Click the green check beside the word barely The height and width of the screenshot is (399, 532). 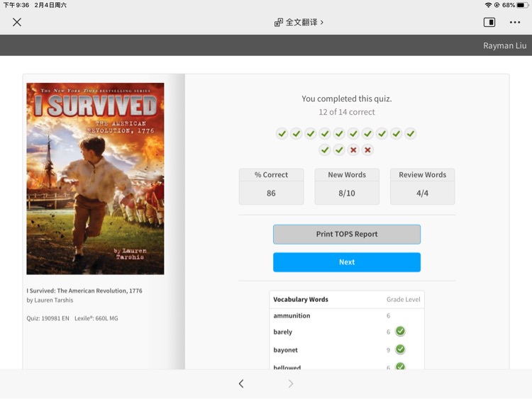pyautogui.click(x=400, y=331)
